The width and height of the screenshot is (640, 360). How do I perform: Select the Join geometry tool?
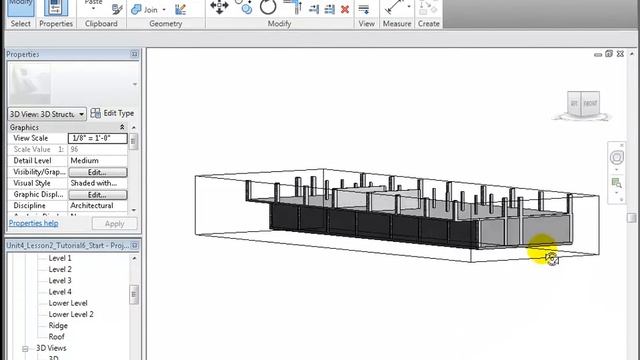click(144, 9)
